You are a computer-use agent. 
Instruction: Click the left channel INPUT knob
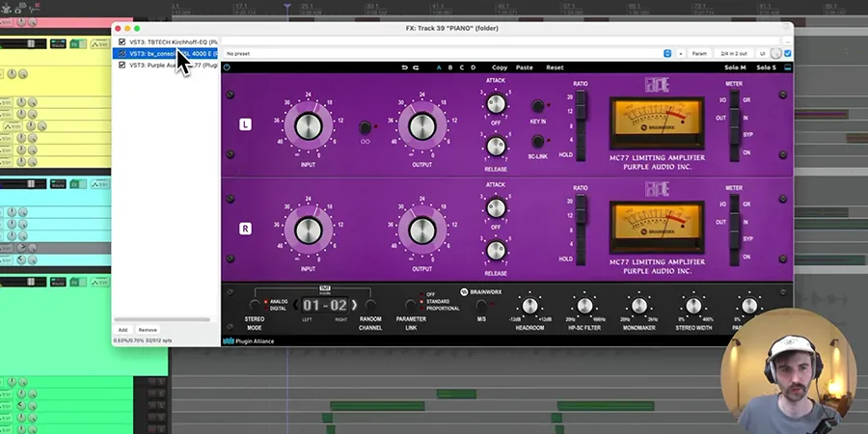tap(309, 126)
